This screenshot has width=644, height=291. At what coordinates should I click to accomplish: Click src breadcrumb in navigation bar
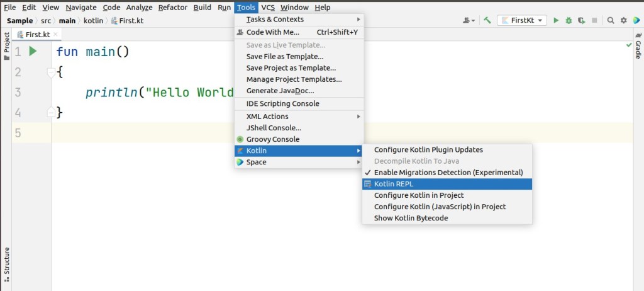(x=45, y=21)
